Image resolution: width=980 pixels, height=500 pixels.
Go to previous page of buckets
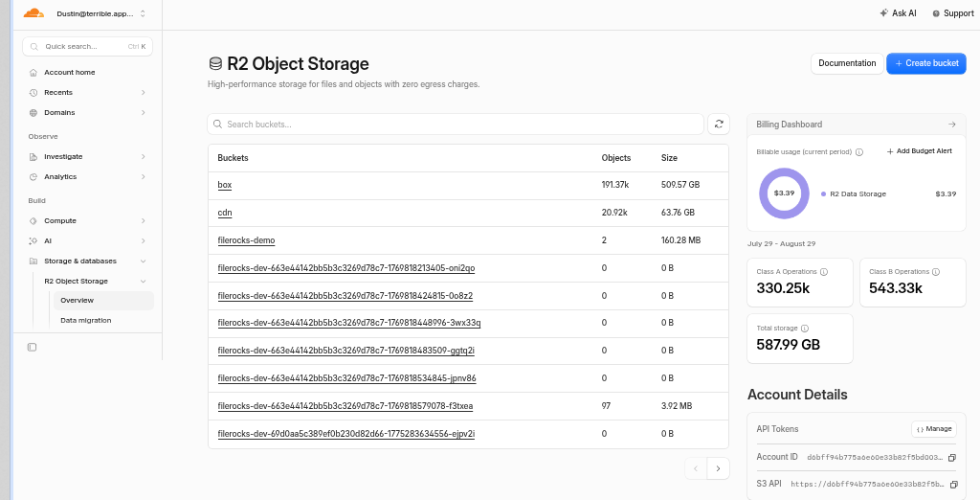tap(697, 468)
